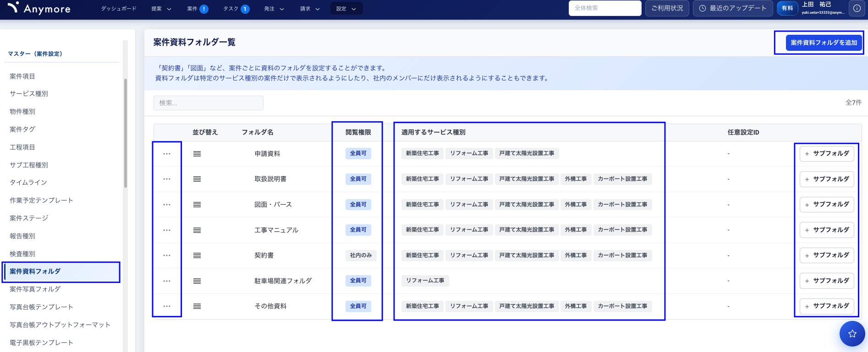
Task: Add サブフォルダ to 工事マニュアル
Action: (827, 230)
